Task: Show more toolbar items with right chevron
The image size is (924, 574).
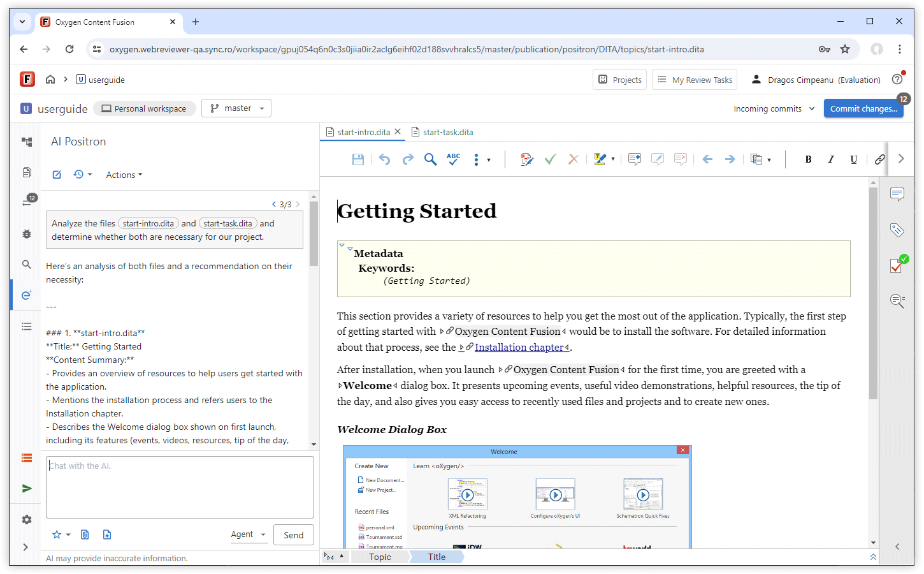Action: tap(901, 159)
